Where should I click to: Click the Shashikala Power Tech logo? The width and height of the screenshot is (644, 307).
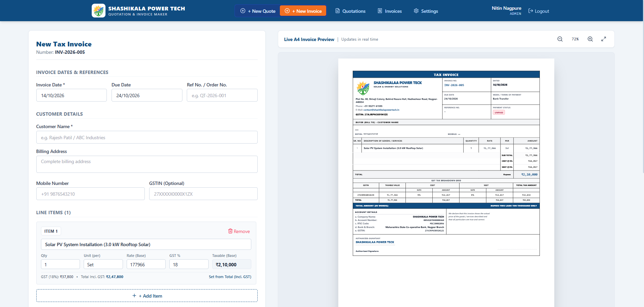(x=98, y=11)
